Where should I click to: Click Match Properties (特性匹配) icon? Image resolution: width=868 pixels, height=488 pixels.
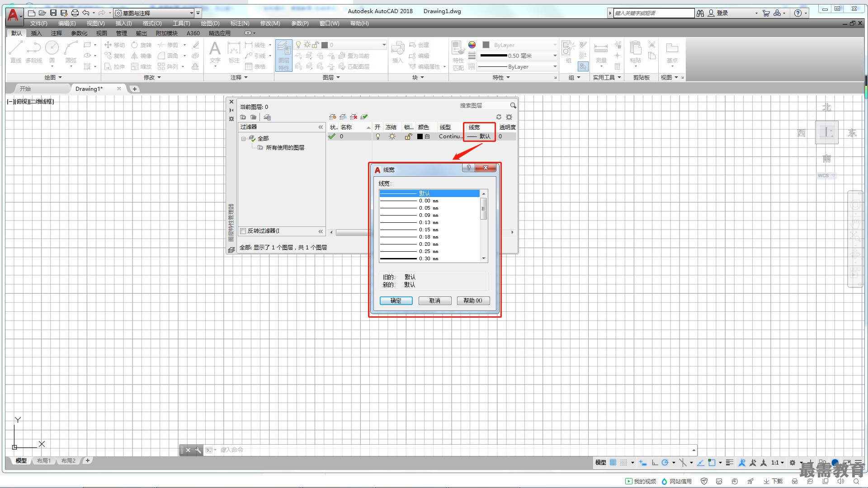coord(458,55)
